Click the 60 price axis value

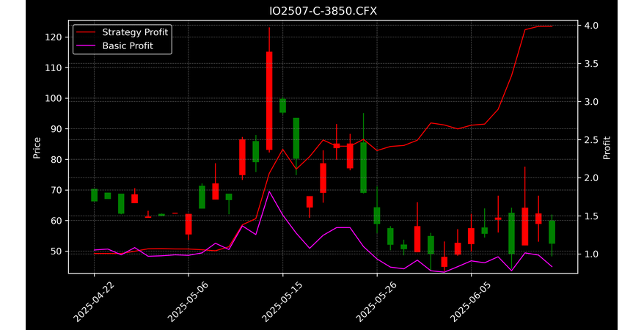tap(56, 221)
